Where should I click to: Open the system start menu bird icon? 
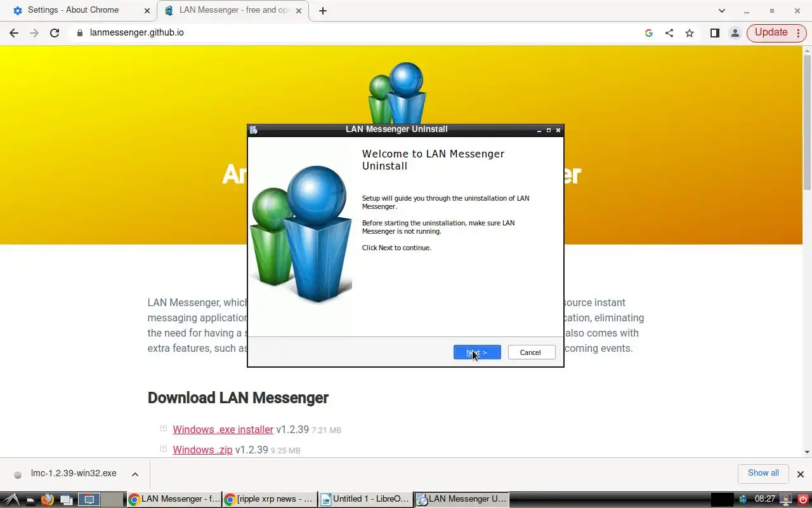pyautogui.click(x=11, y=500)
